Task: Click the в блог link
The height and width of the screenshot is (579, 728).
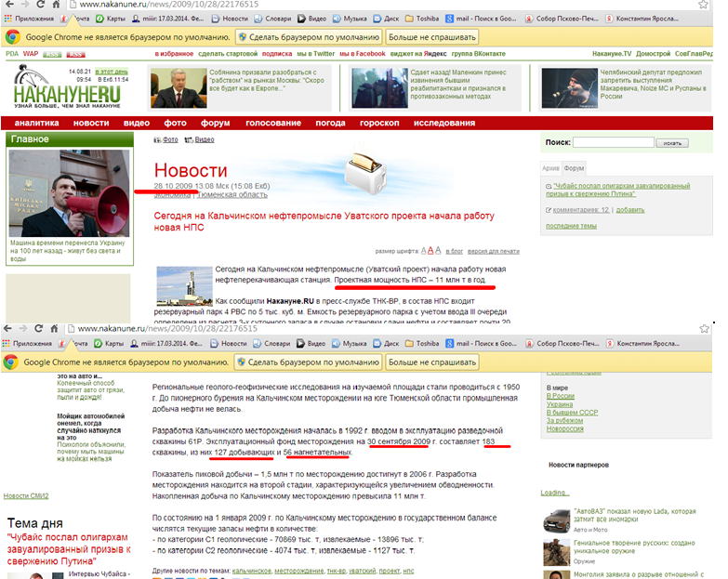Action: point(454,252)
